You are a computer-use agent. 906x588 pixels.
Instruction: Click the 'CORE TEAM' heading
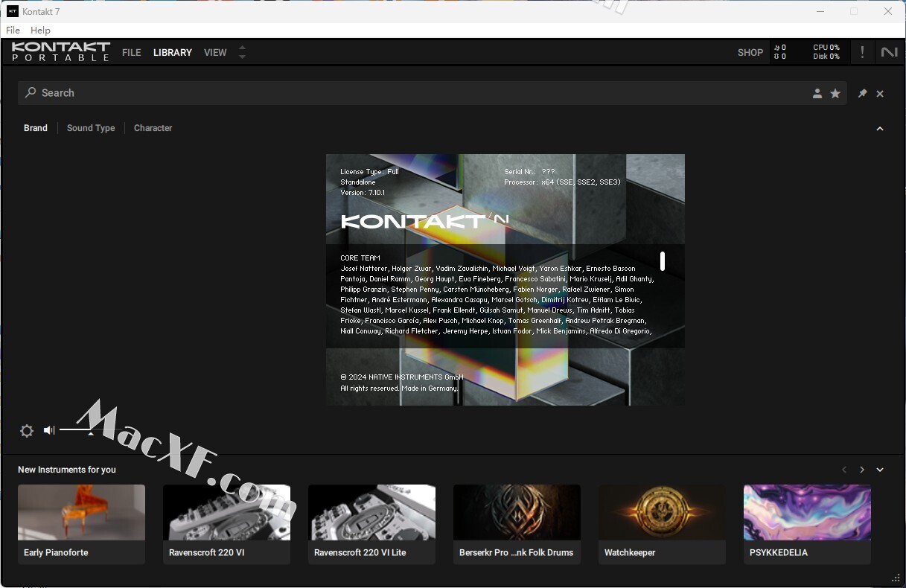pos(360,258)
